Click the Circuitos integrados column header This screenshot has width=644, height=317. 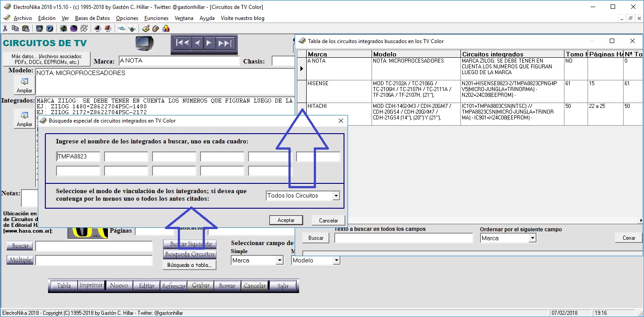(512, 54)
